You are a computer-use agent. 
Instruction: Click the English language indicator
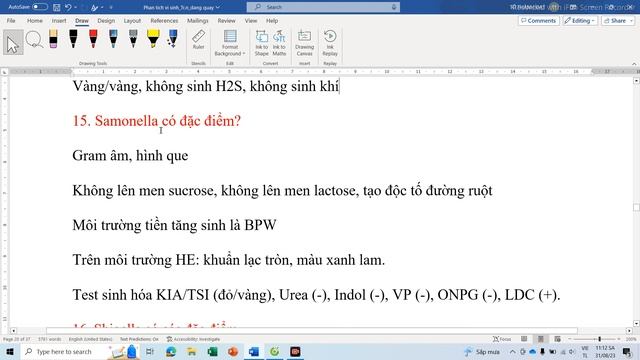point(91,339)
